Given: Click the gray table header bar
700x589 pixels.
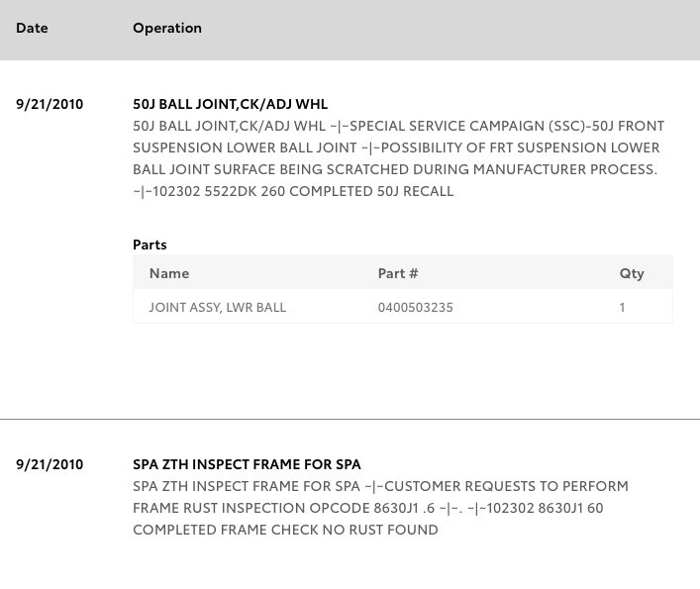Looking at the screenshot, I should point(350,30).
